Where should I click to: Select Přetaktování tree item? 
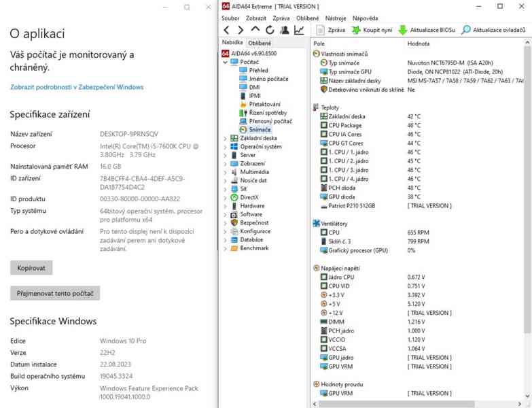click(260, 104)
